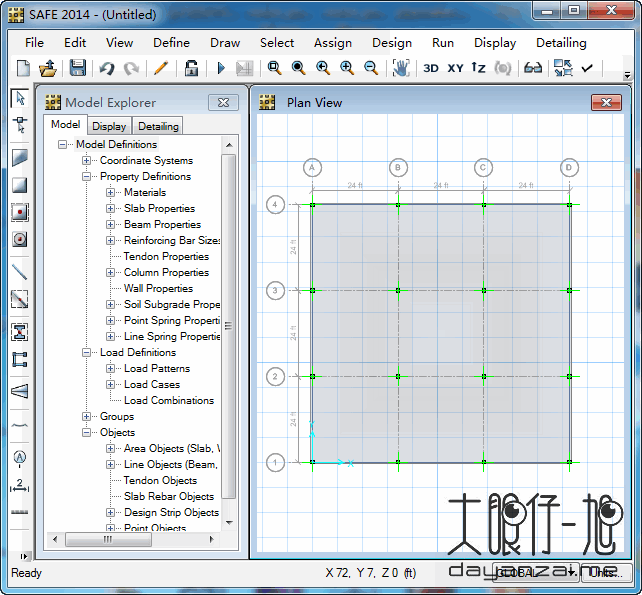The image size is (642, 595).
Task: Switch to Detailing tab in Model Explorer
Action: click(x=158, y=126)
